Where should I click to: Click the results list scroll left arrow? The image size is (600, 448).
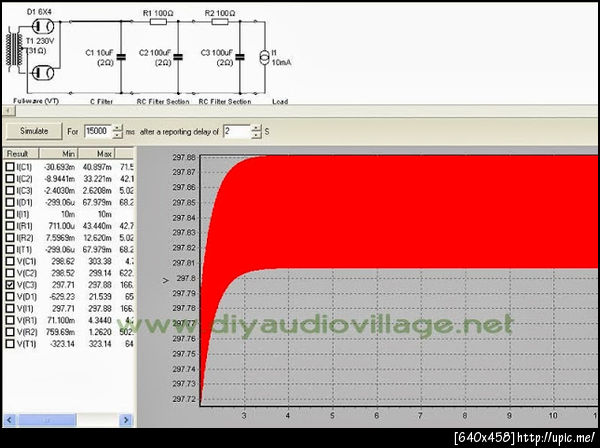point(9,420)
